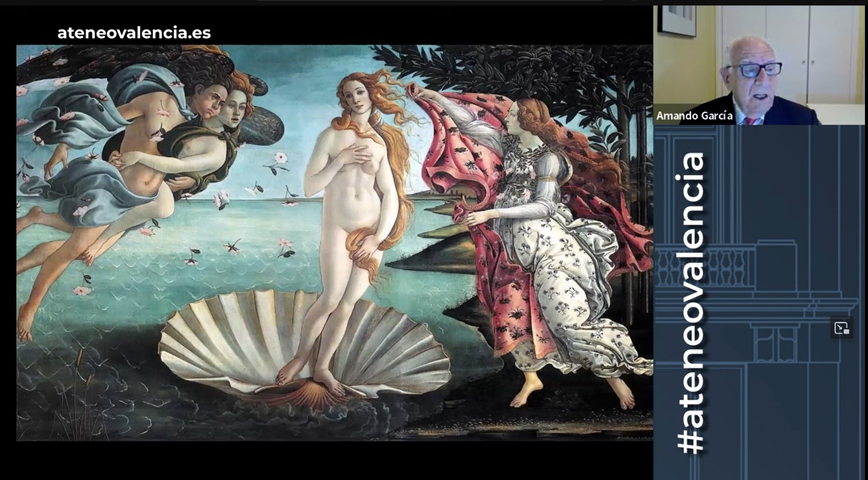
Task: Click the #ateneovalencia vertical hashtag text
Action: (691, 302)
